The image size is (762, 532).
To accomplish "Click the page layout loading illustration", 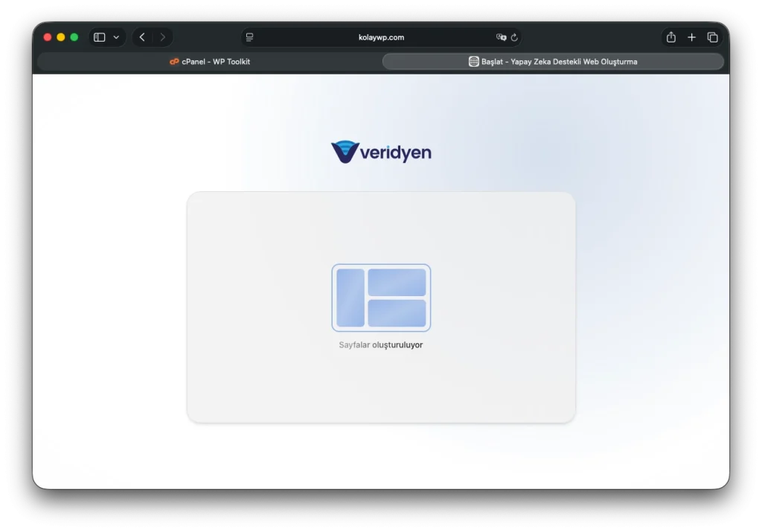I will 381,298.
